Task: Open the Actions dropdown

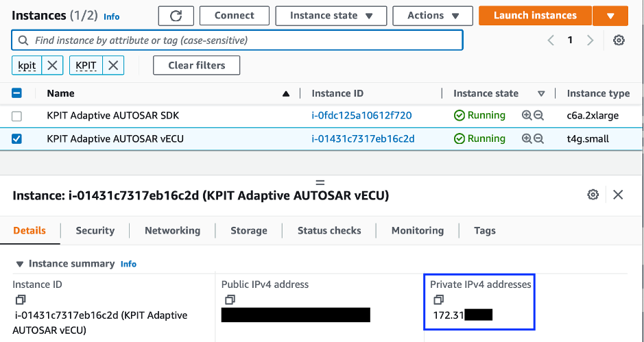Action: tap(433, 16)
